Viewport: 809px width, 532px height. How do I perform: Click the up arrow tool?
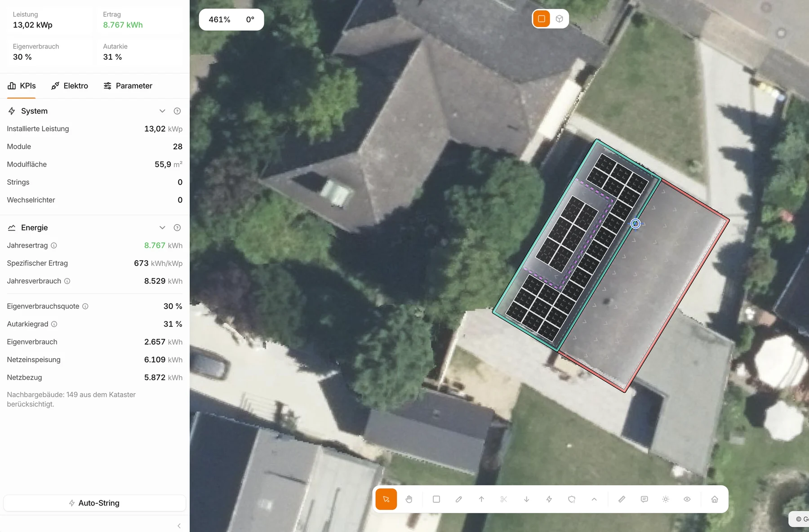(x=481, y=499)
